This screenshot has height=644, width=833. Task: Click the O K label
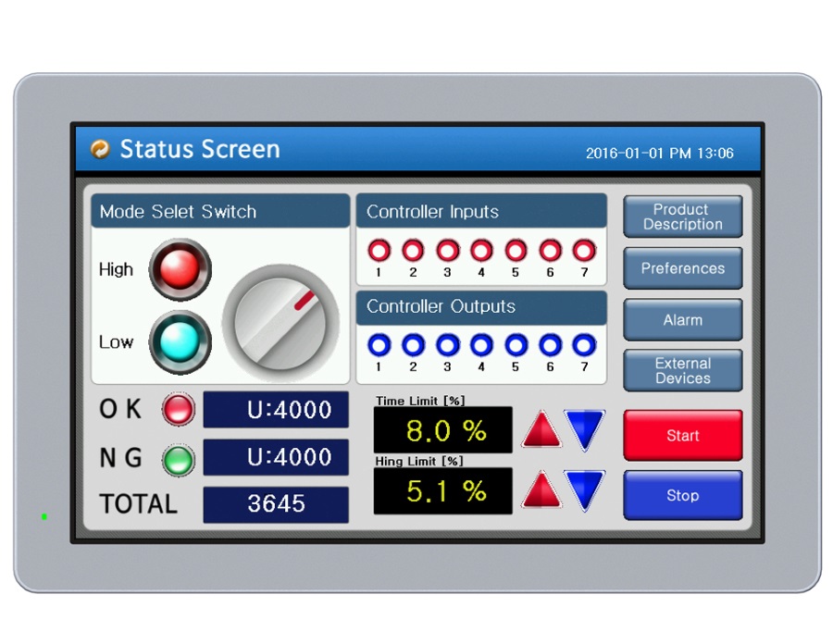120,409
